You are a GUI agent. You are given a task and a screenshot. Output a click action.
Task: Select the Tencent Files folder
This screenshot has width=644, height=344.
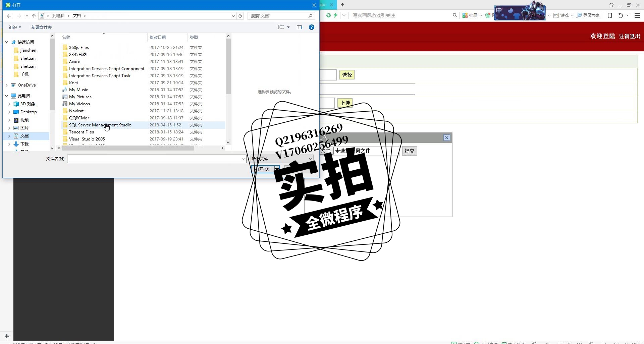(82, 132)
